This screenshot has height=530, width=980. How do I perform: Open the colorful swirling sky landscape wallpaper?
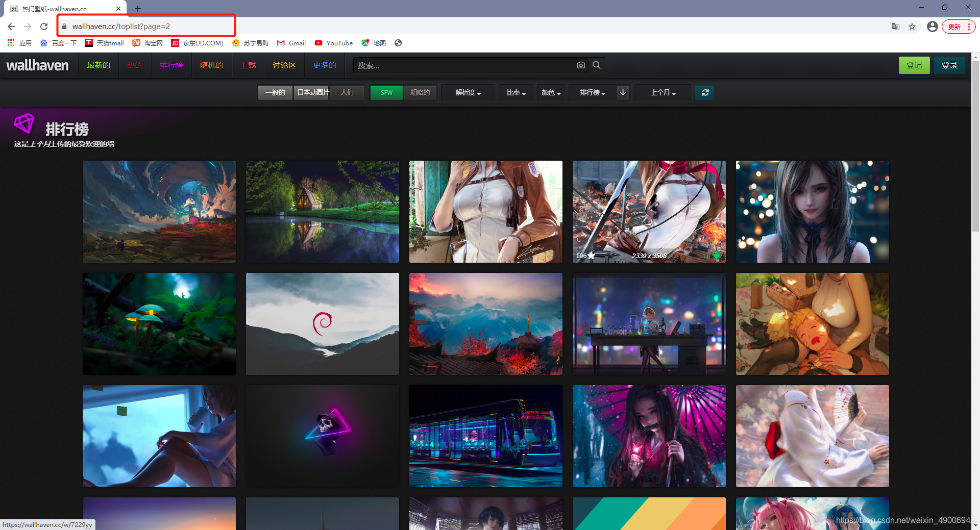pos(159,212)
